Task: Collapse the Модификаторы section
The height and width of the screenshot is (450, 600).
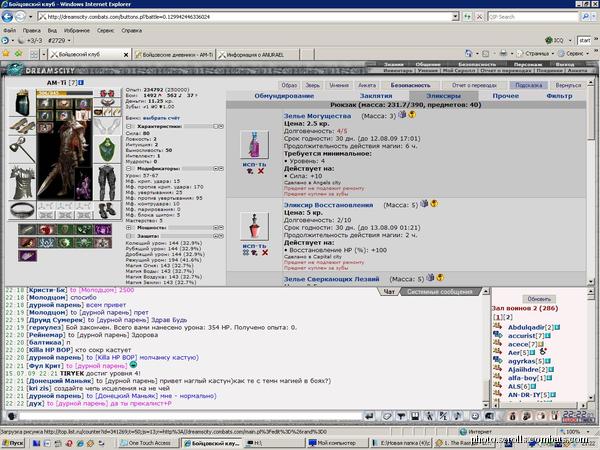Action: tap(129, 168)
